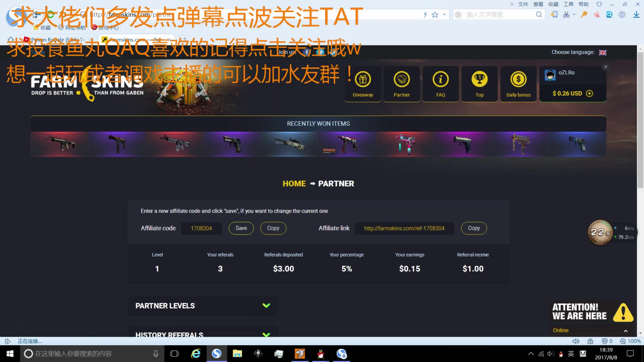Click the Task View taskbar icon
The height and width of the screenshot is (362, 644).
click(174, 354)
